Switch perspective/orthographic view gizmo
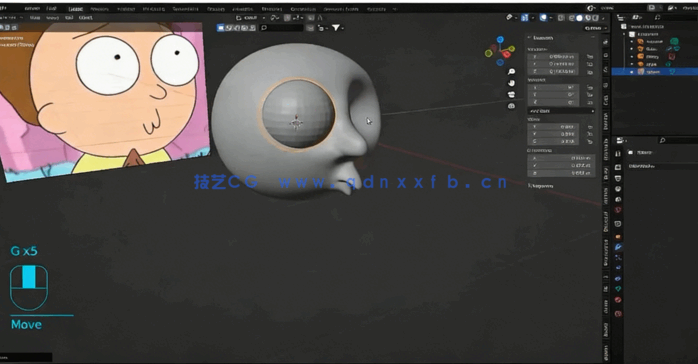This screenshot has width=698, height=364. click(x=511, y=106)
